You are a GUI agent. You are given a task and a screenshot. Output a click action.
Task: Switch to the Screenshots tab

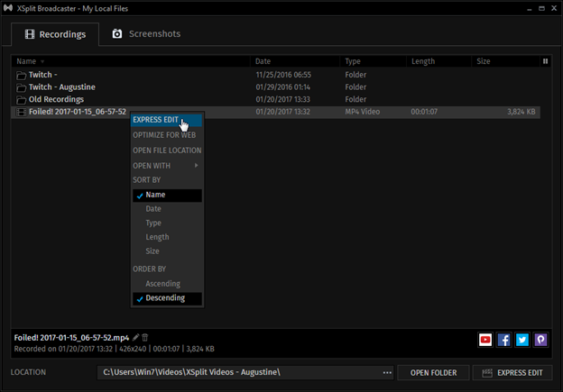tap(146, 33)
